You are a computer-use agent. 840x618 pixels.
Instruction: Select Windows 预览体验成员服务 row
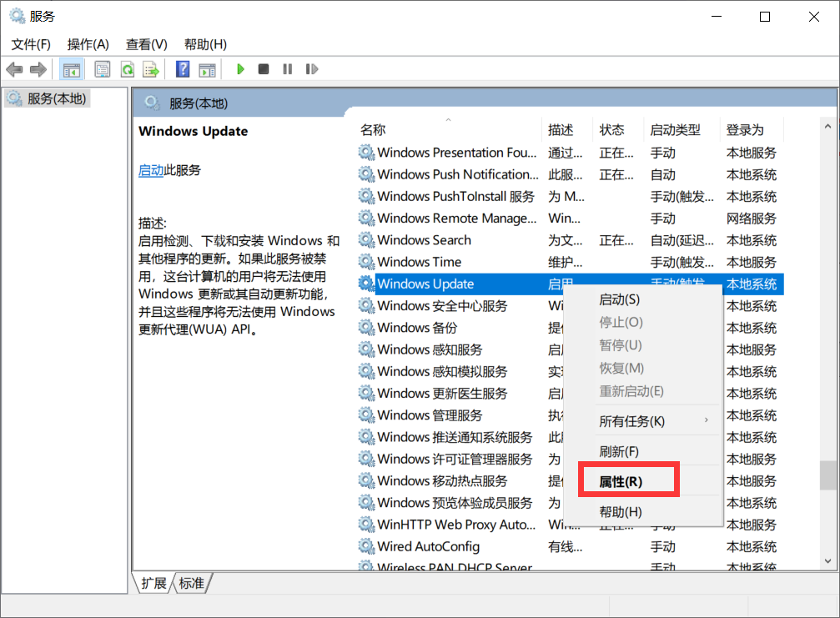coord(571,503)
